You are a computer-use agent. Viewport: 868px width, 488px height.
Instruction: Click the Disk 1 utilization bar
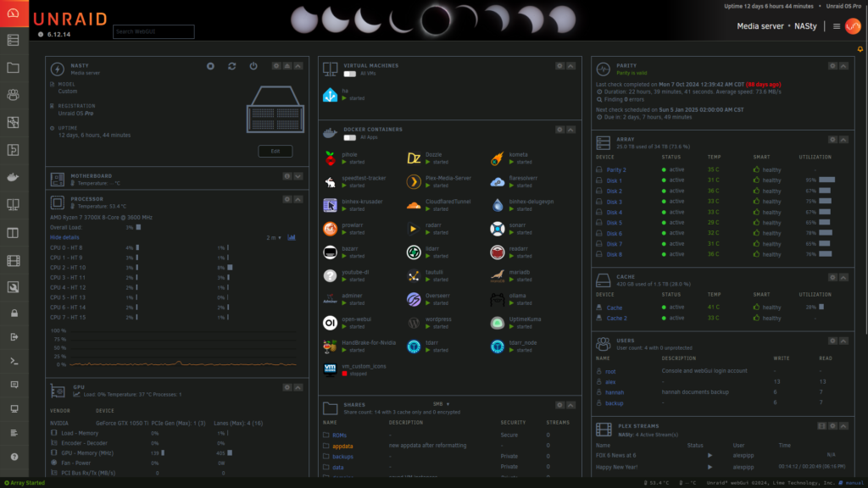(826, 180)
